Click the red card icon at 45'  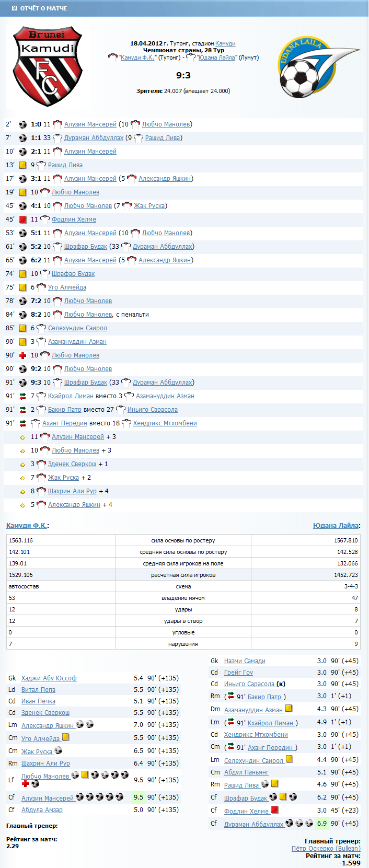click(22, 219)
